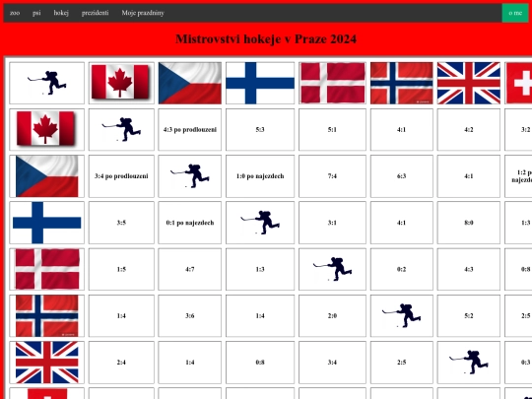
Task: Select the '0:1 po najezdech' score cell
Action: (190, 223)
